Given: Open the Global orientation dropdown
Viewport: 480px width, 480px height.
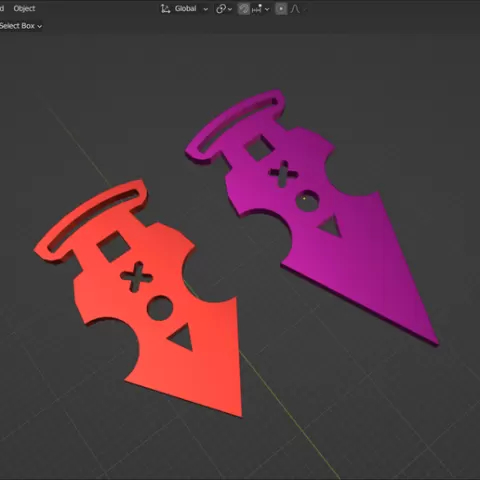Looking at the screenshot, I should click(x=191, y=9).
